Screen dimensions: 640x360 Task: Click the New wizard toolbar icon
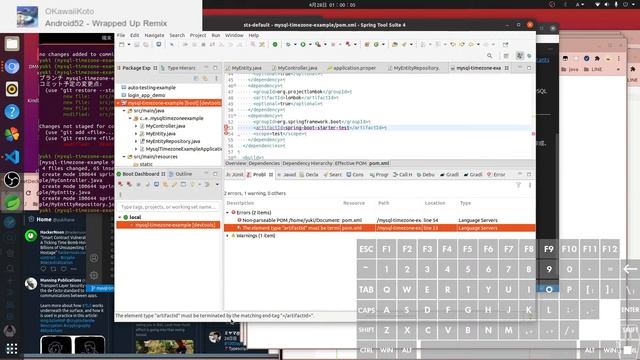click(x=122, y=44)
